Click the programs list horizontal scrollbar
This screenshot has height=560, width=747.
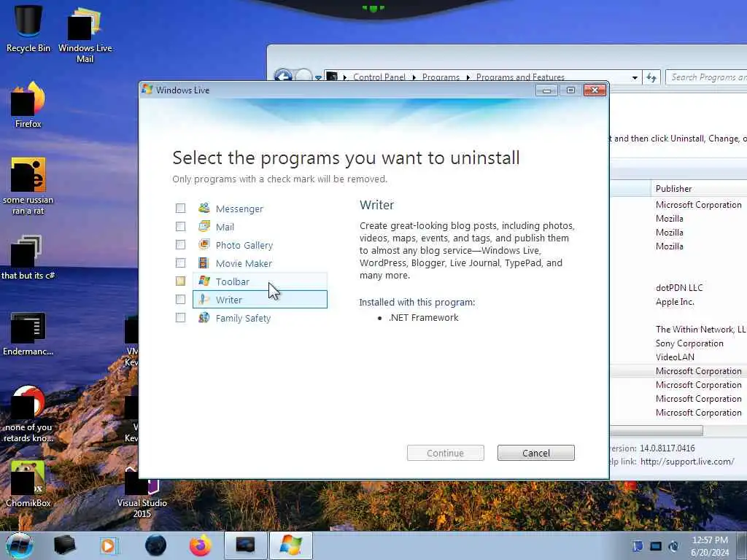click(657, 431)
